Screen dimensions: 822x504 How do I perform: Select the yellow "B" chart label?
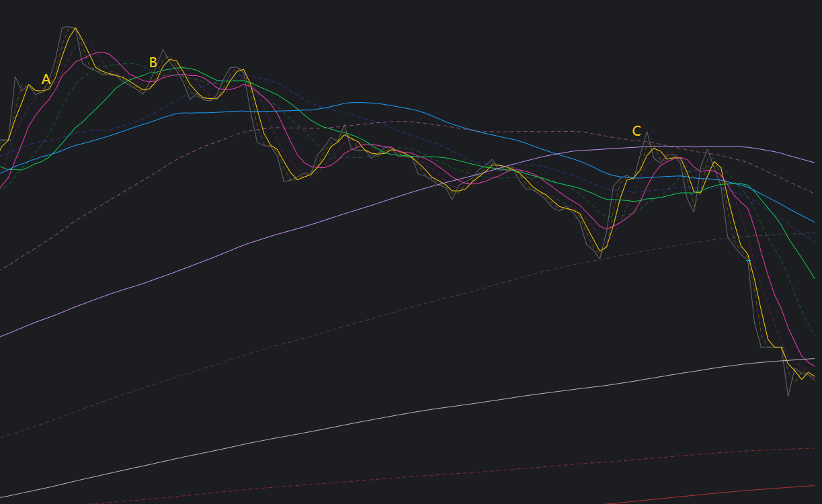(153, 63)
